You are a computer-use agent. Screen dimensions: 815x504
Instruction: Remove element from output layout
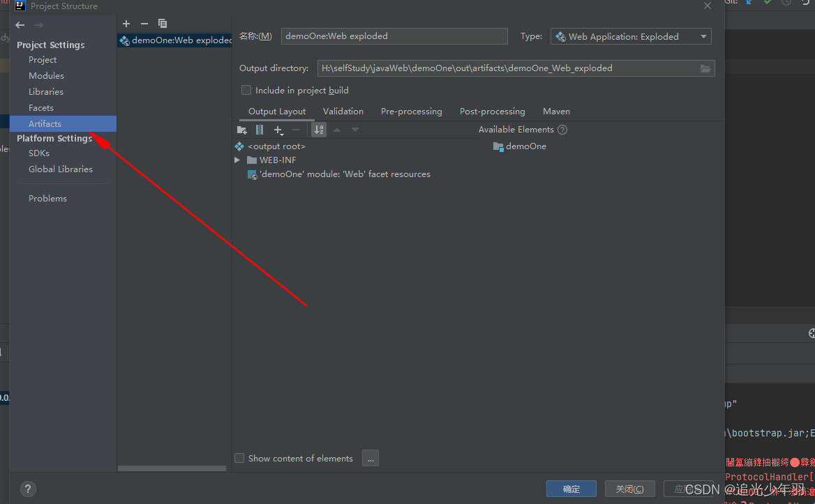click(296, 130)
